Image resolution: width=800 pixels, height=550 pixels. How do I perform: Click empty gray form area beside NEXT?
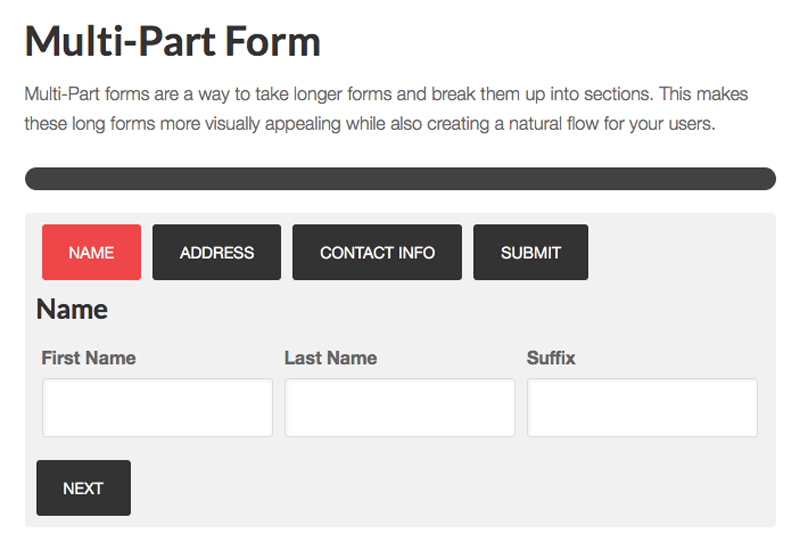click(x=450, y=488)
